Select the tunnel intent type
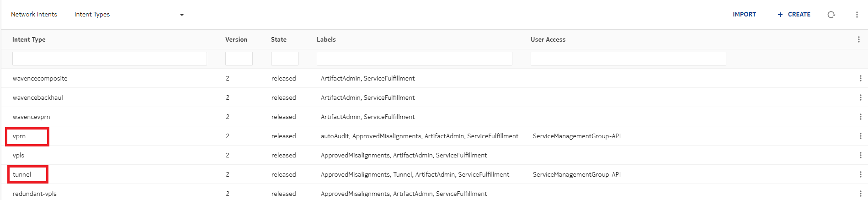 click(22, 175)
